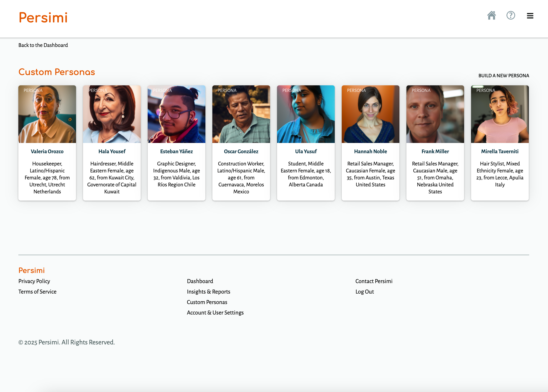Click the 2025 copyright notice text

pos(67,342)
